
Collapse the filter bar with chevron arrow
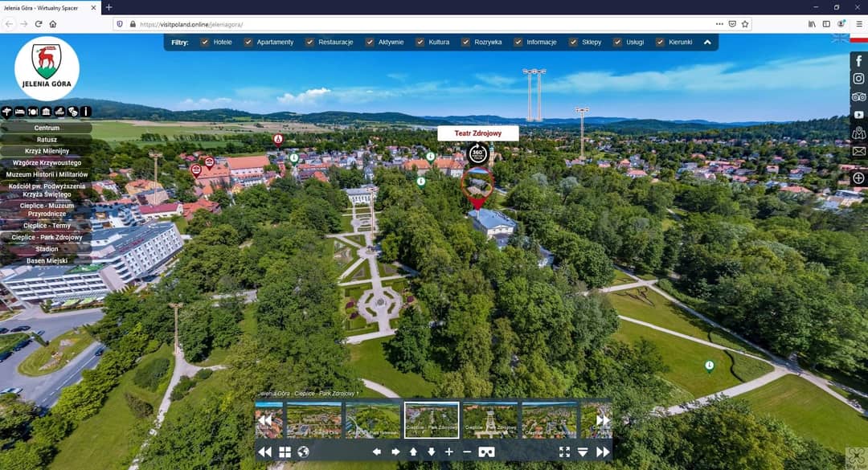coord(707,42)
